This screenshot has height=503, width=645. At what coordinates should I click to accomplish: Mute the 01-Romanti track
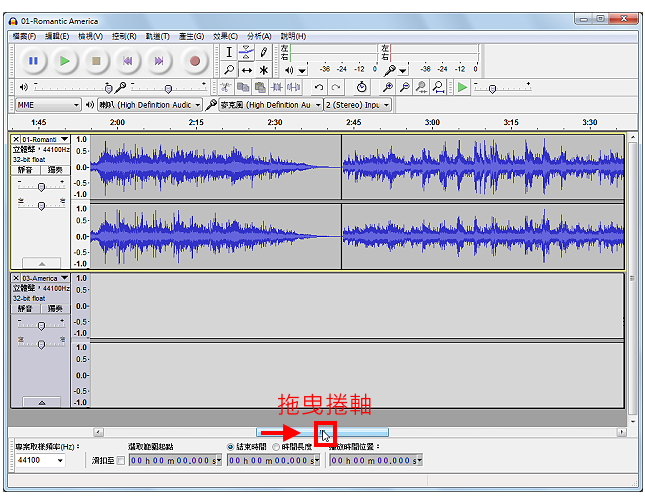(x=25, y=170)
